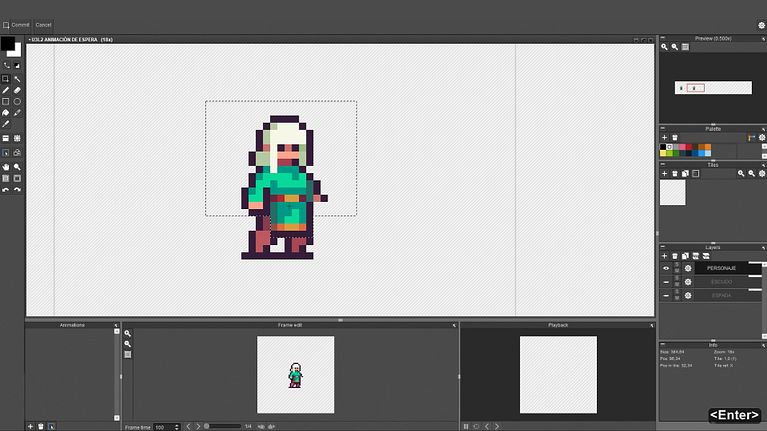
Task: Delete the selected layer with trash icon
Action: 675,256
